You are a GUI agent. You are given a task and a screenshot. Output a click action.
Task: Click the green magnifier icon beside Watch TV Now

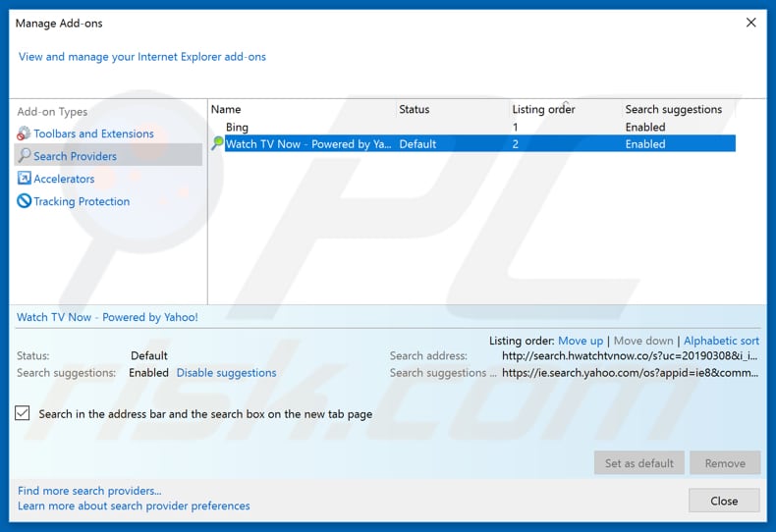point(217,143)
